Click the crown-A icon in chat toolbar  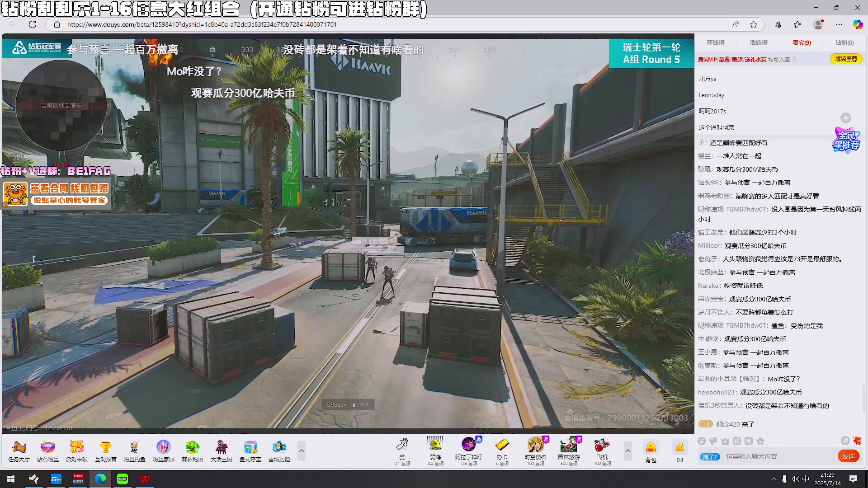[725, 441]
